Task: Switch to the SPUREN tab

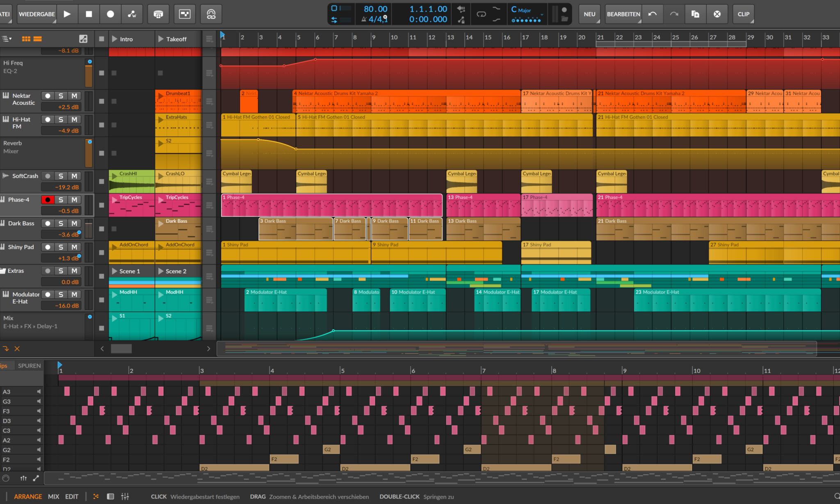Action: (x=29, y=366)
